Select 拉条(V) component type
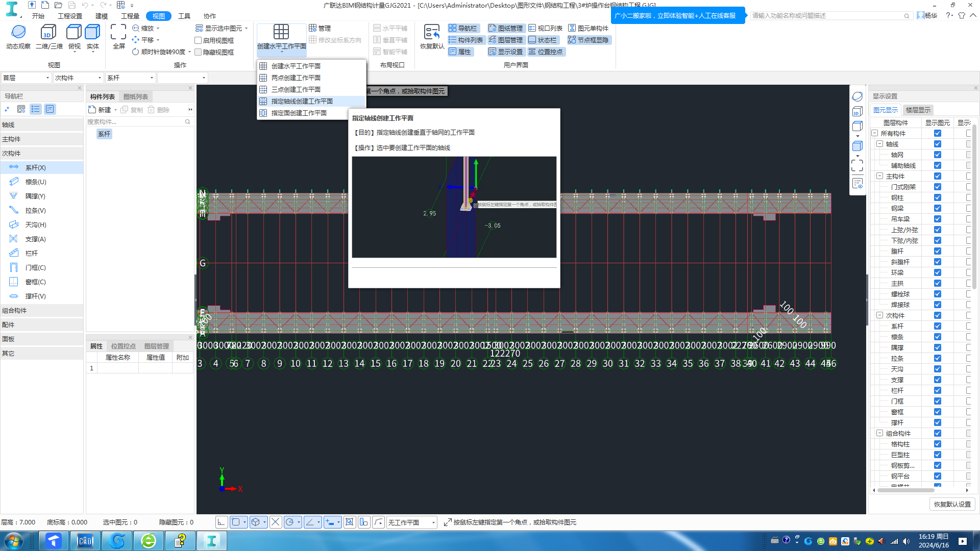 point(42,210)
